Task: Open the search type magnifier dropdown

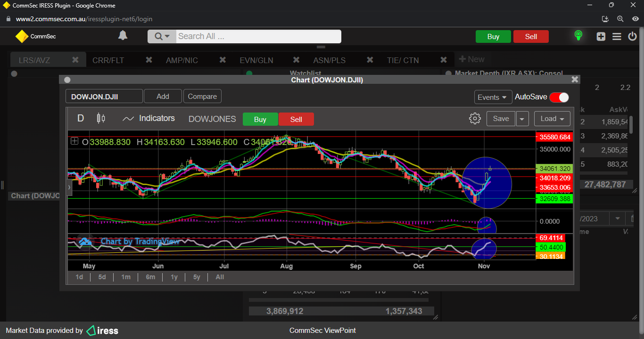Action: 162,36
